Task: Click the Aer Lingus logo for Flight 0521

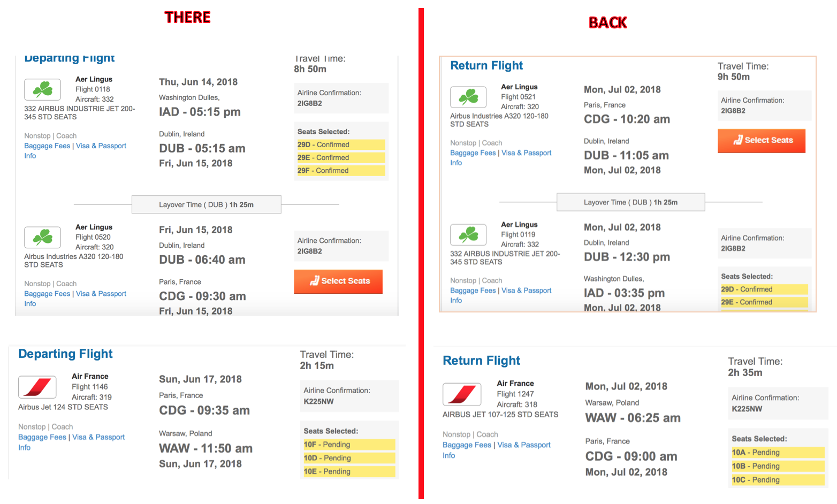Action: coord(468,97)
